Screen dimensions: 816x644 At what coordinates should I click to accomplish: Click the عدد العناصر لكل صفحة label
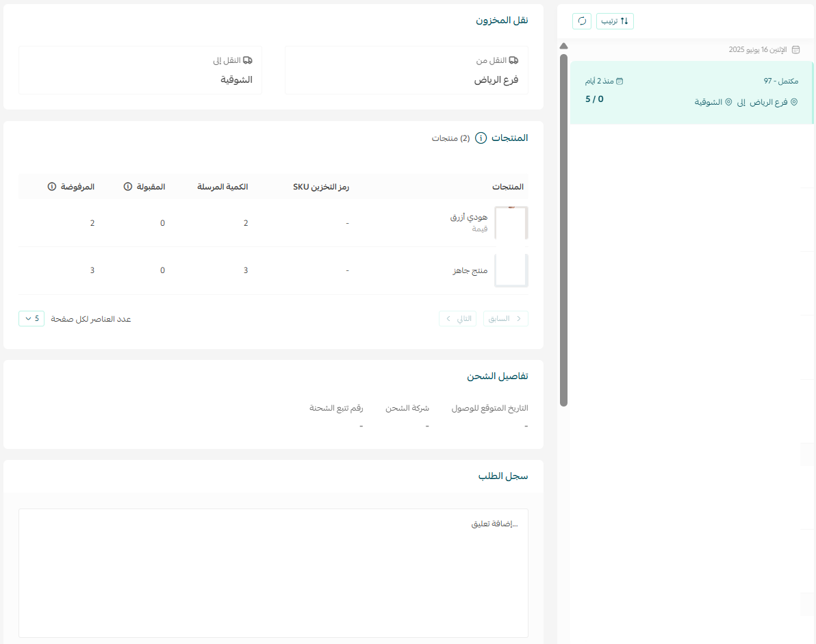(91, 319)
